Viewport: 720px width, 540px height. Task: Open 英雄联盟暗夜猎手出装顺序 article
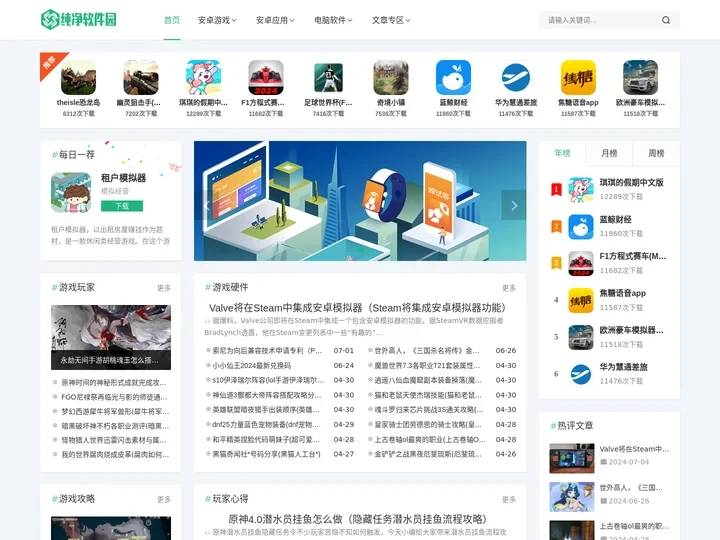(x=266, y=410)
